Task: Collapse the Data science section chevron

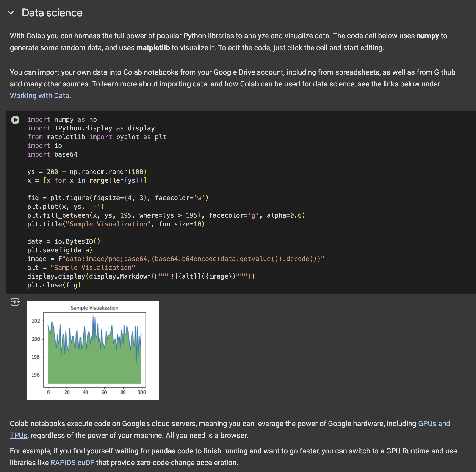Action: tap(11, 13)
